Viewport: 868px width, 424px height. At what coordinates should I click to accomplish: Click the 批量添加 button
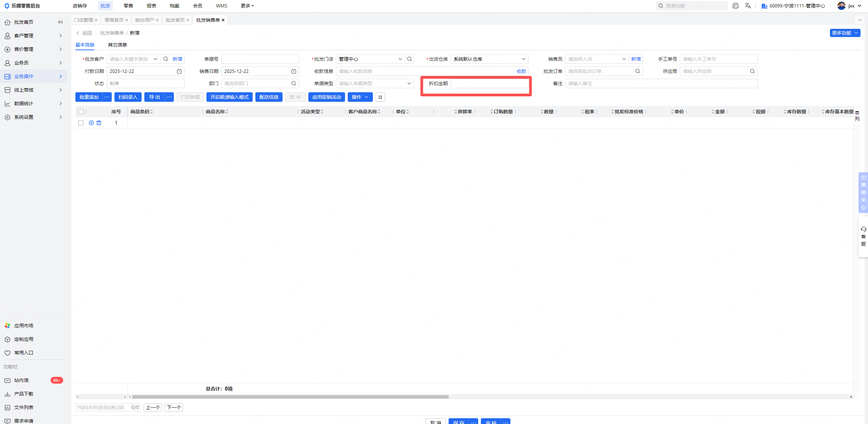pos(89,97)
